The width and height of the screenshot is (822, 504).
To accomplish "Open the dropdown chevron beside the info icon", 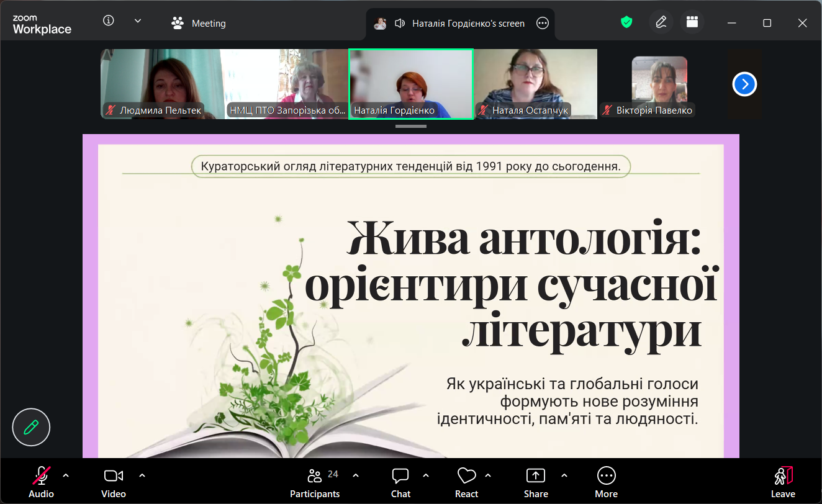I will point(138,21).
